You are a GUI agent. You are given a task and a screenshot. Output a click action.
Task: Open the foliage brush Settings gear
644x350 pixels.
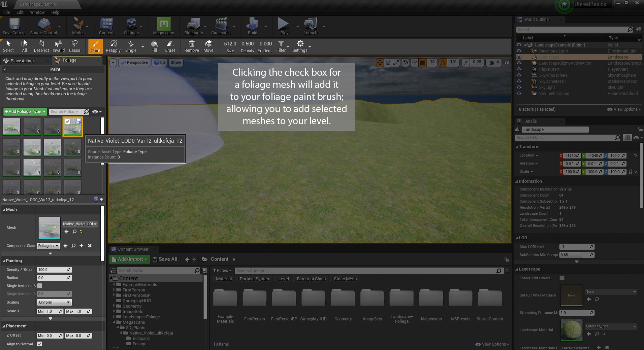click(x=300, y=46)
